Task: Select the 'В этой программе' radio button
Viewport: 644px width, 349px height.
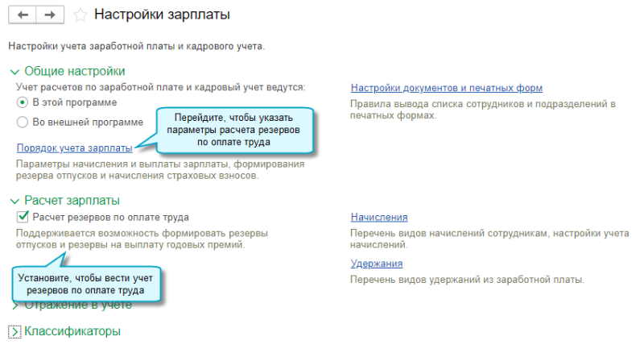Action: [23, 102]
